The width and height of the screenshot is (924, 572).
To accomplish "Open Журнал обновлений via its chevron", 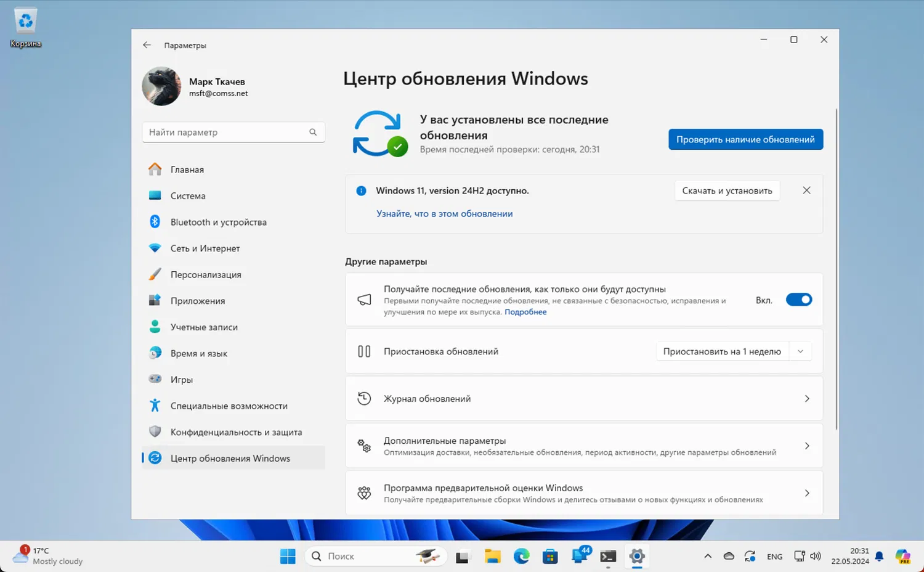I will 807,399.
